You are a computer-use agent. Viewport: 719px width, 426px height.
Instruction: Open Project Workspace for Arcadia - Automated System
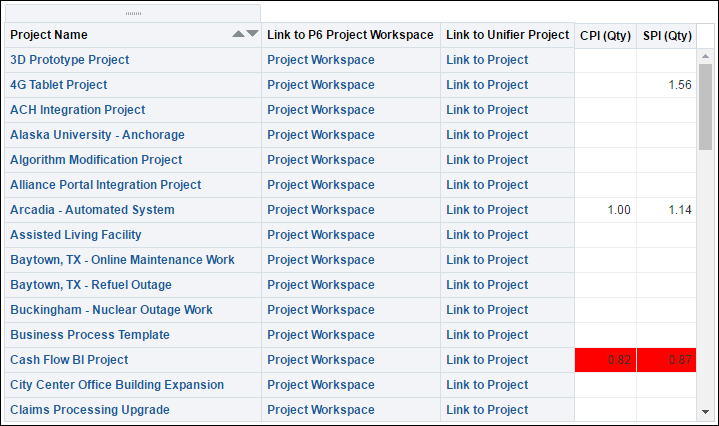321,210
